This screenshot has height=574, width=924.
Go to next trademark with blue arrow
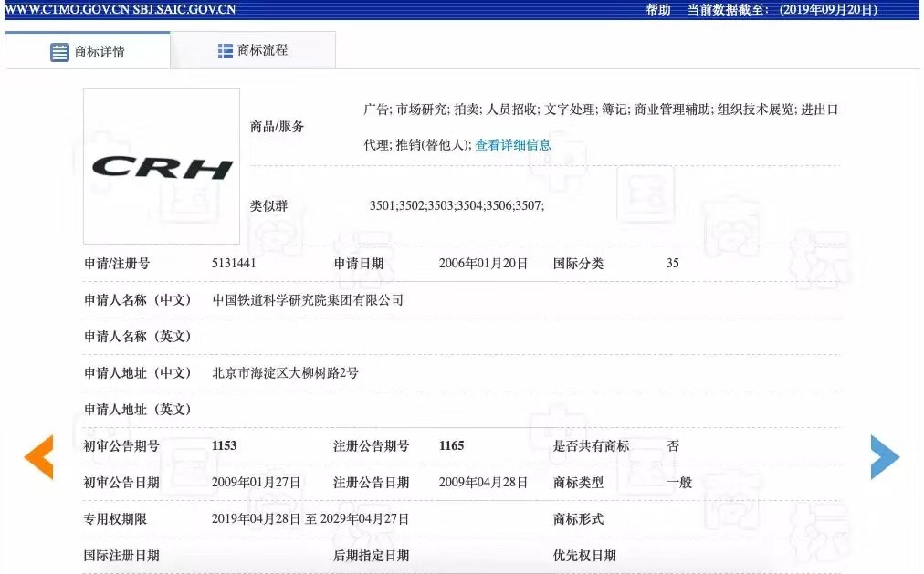click(885, 457)
